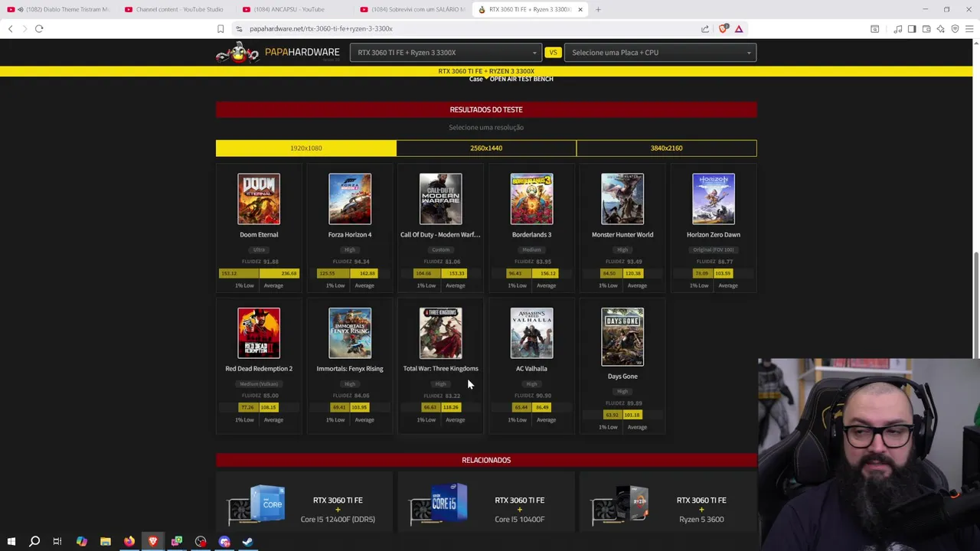The width and height of the screenshot is (980, 551).
Task: Click the Red Dead Redemption 2 cover
Action: coord(259,333)
